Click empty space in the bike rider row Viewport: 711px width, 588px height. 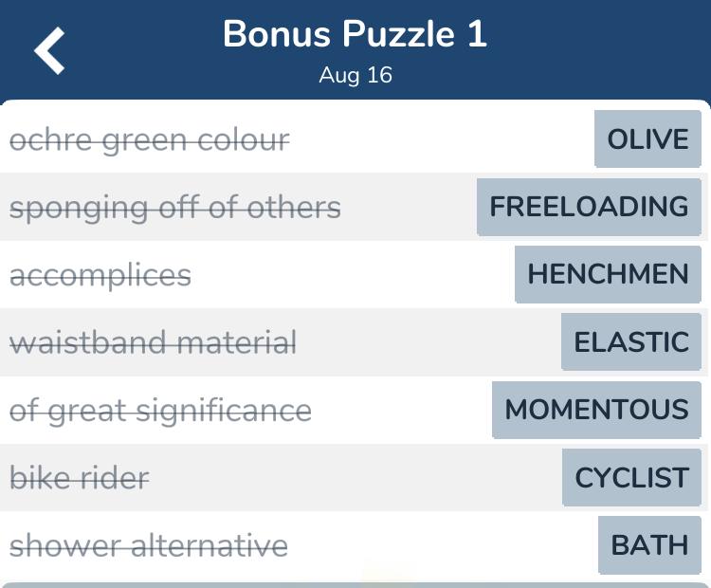tap(355, 478)
